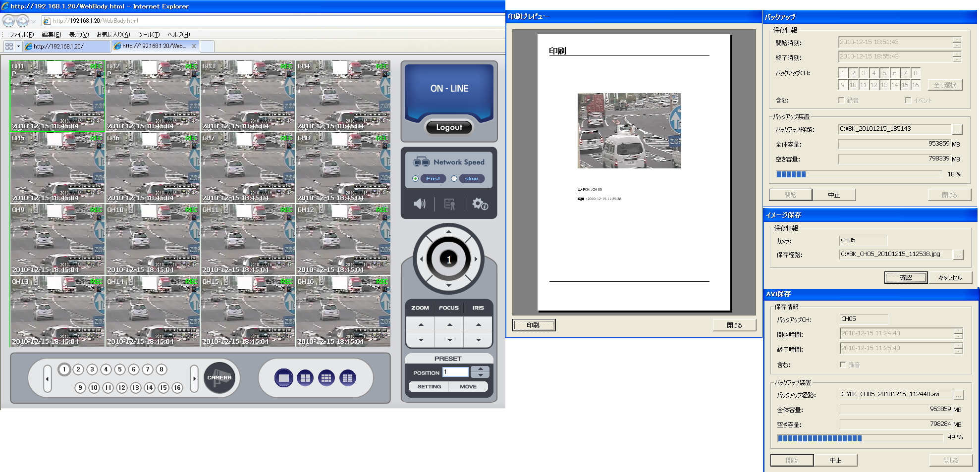Open the 編集(E) menu
The width and height of the screenshot is (980, 472).
52,34
